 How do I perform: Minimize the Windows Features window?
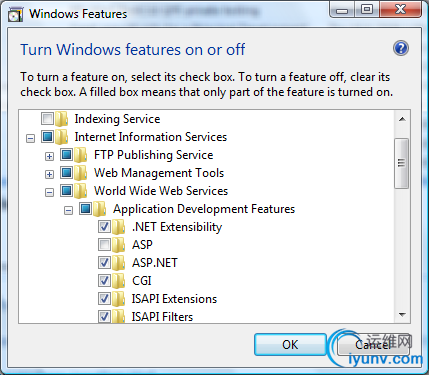(x=343, y=10)
